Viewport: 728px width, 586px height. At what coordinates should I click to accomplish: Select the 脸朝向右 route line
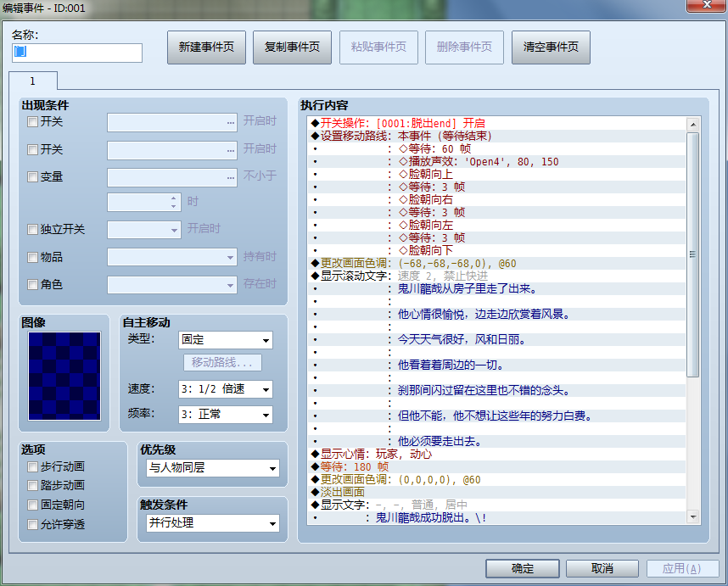(496, 199)
